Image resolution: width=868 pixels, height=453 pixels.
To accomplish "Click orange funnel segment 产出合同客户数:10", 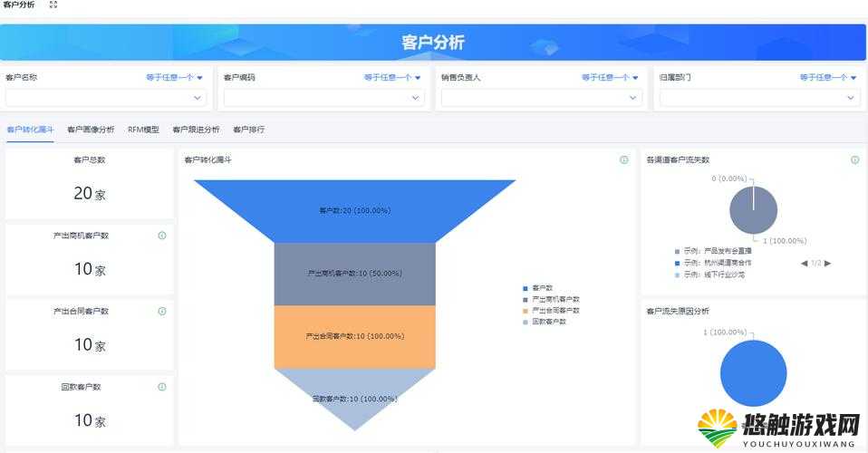I will coord(355,337).
